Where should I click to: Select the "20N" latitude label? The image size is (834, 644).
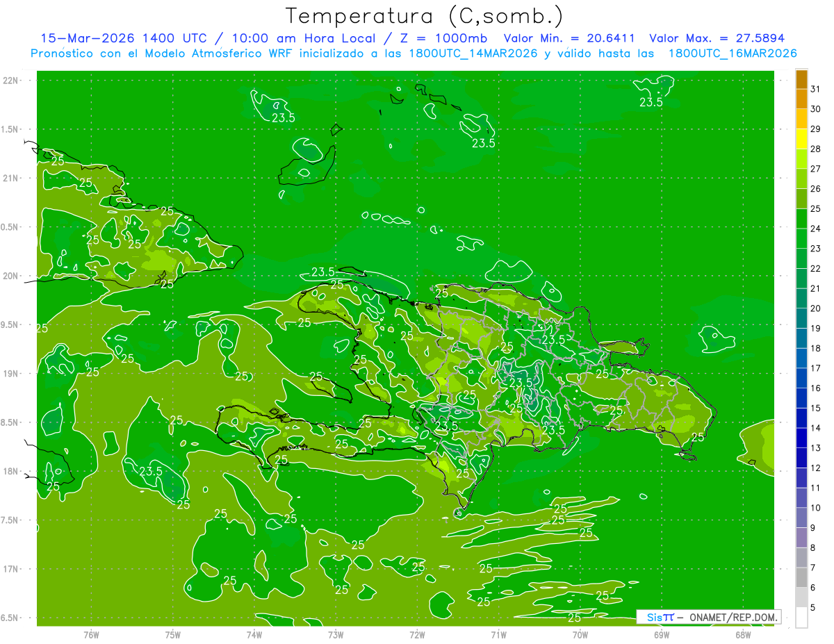[10, 276]
